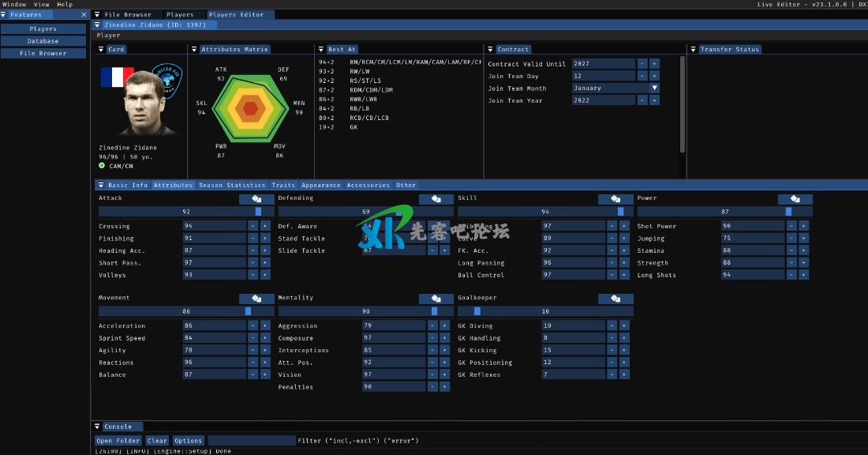Increase Contract Valid Until year
The width and height of the screenshot is (868, 455).
click(x=654, y=64)
